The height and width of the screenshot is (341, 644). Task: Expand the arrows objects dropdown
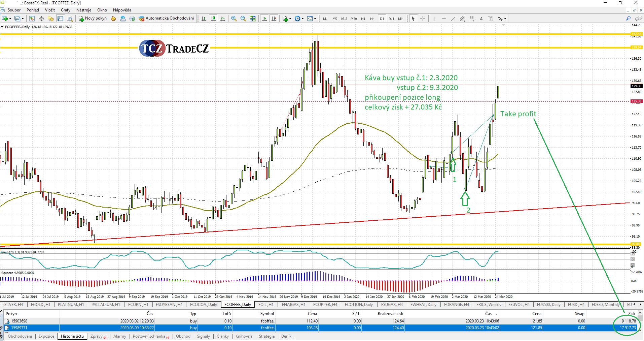pos(505,19)
